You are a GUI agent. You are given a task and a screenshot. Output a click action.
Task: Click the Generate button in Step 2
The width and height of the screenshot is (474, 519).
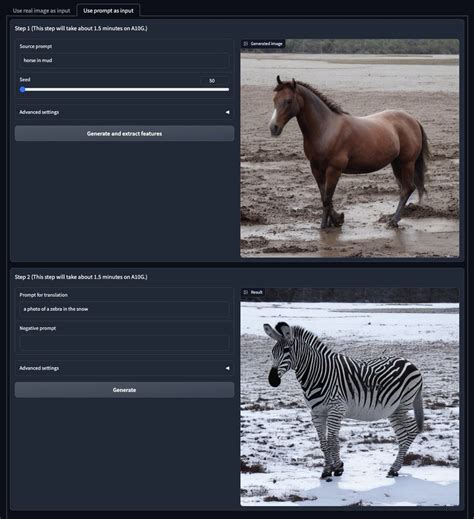point(124,390)
